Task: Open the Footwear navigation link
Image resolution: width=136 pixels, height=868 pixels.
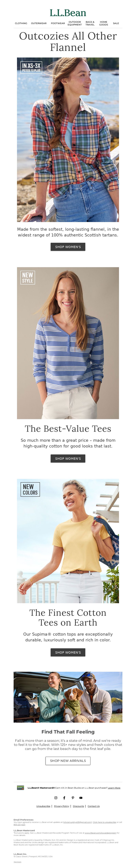Action: [58, 23]
